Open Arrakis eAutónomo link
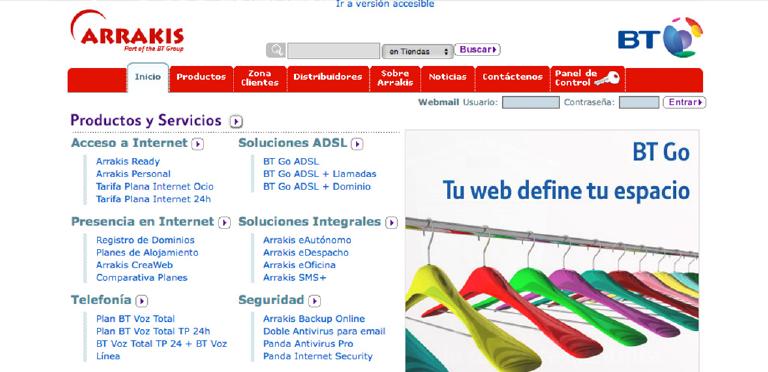 [307, 240]
